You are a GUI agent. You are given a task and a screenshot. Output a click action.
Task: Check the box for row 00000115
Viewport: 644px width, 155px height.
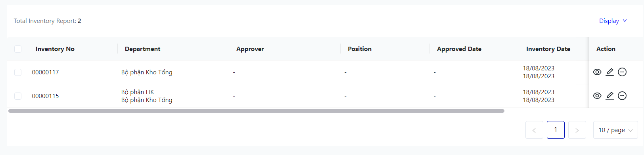(x=18, y=96)
